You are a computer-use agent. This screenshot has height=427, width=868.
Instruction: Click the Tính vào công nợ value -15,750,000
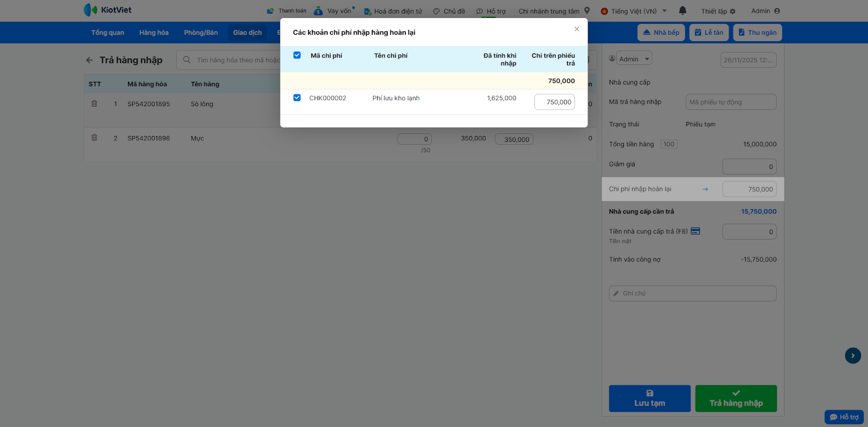[758, 260]
